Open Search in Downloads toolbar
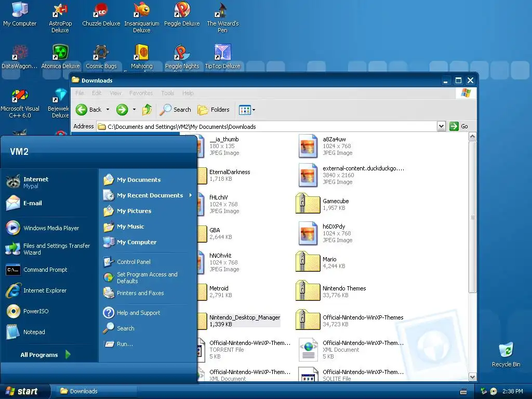Viewport: 532px width, 399px height. [176, 110]
